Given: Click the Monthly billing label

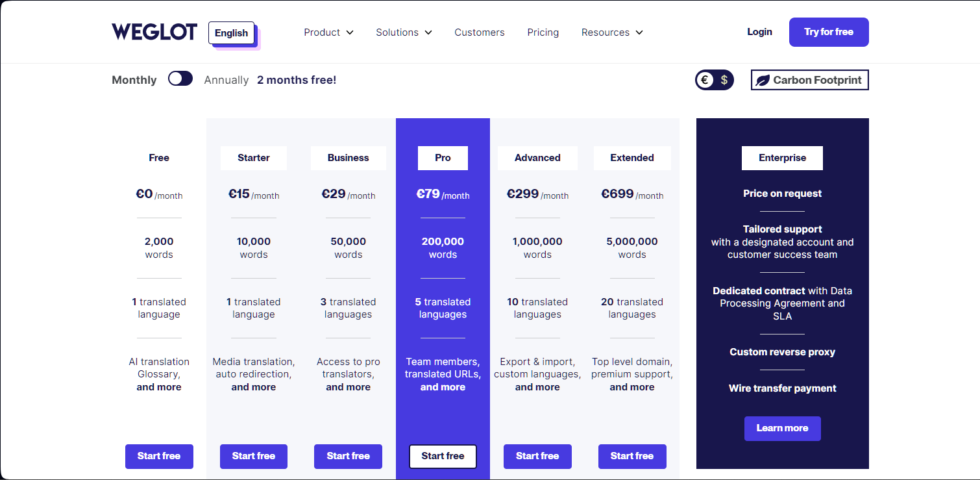Looking at the screenshot, I should [134, 80].
